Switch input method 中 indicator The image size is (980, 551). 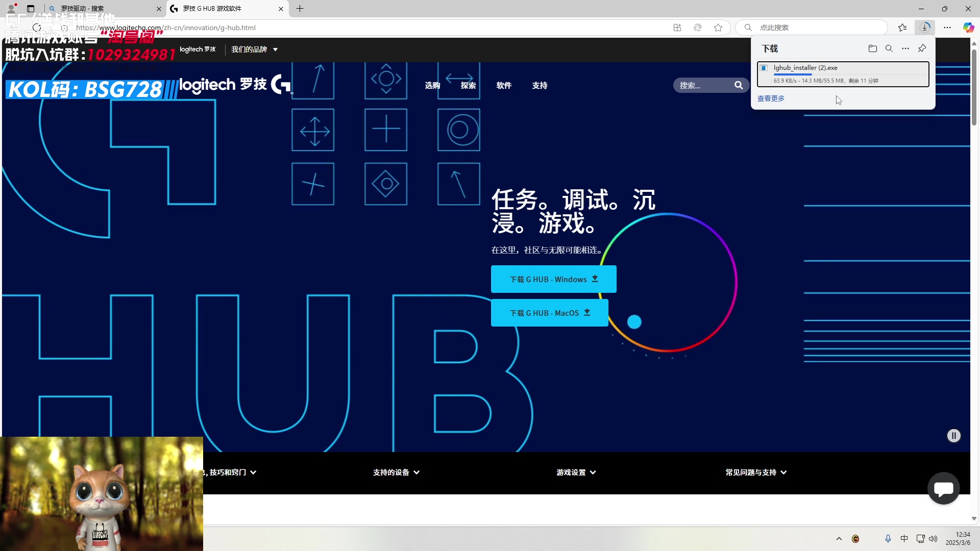click(904, 539)
